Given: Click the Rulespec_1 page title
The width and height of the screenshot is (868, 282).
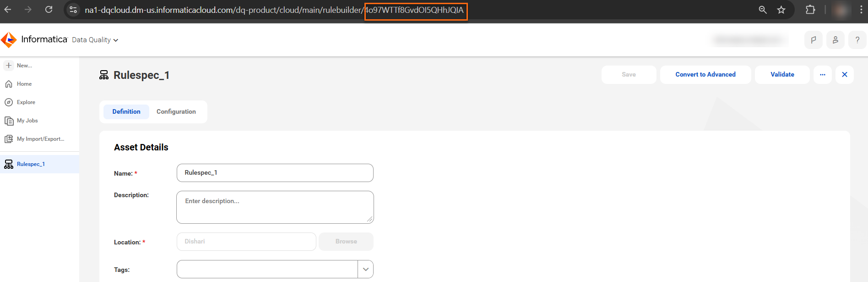Looking at the screenshot, I should (141, 75).
